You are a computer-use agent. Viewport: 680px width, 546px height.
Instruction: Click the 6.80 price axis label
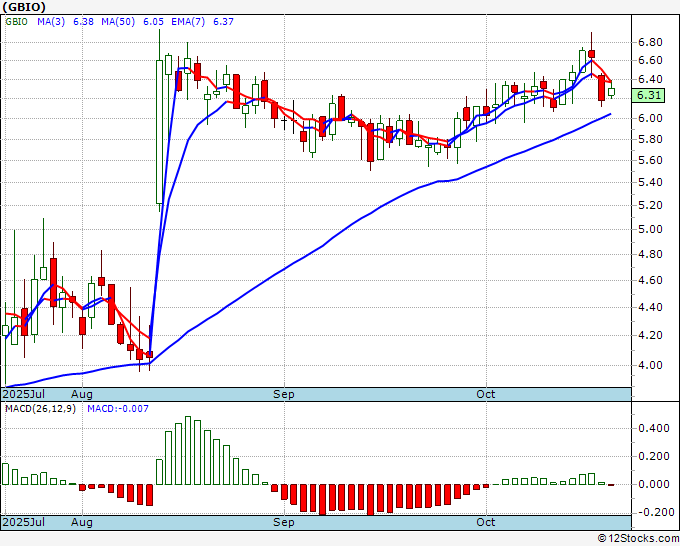click(650, 43)
